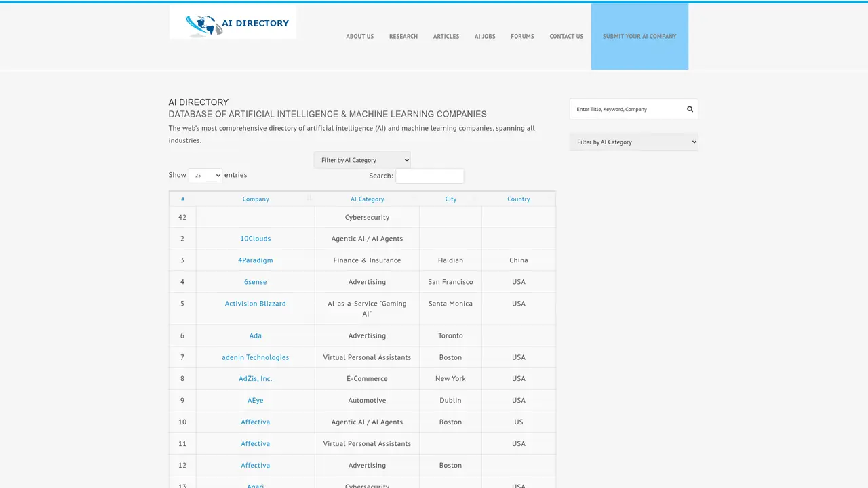Sort by the City column header
868x488 pixels.
click(451, 199)
